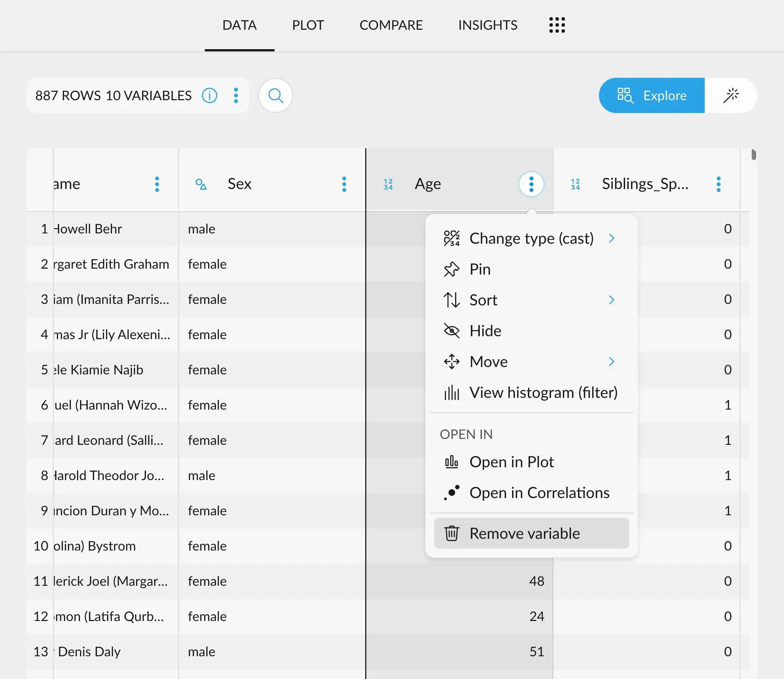Open the Age variable in Plot

pos(512,461)
